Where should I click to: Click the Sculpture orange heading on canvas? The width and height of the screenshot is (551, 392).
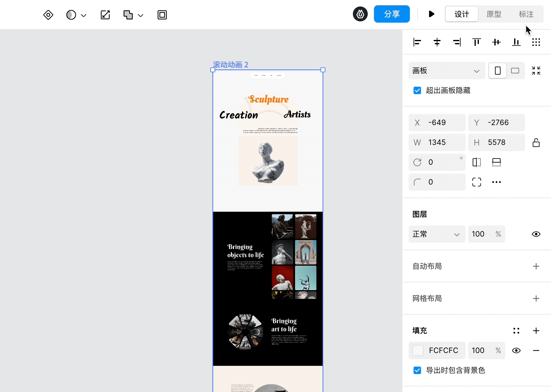click(269, 99)
